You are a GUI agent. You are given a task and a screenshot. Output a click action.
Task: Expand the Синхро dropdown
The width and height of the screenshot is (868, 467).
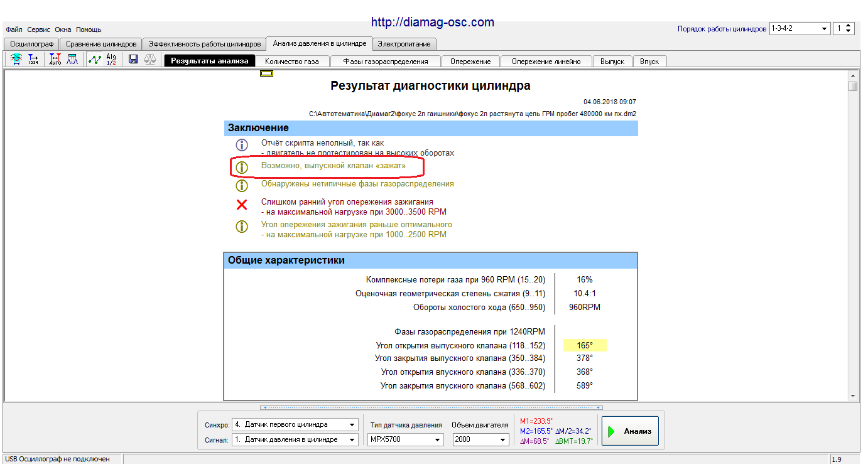pyautogui.click(x=352, y=424)
